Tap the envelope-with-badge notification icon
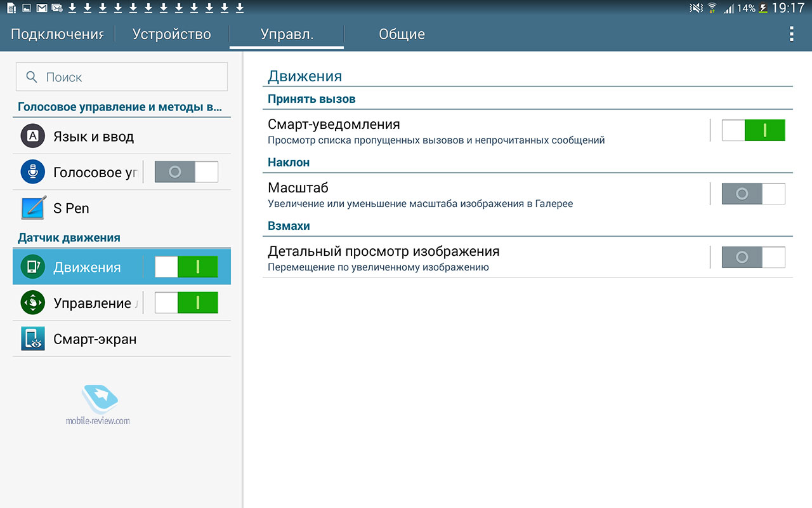Viewport: 812px width, 508px height. point(57,8)
